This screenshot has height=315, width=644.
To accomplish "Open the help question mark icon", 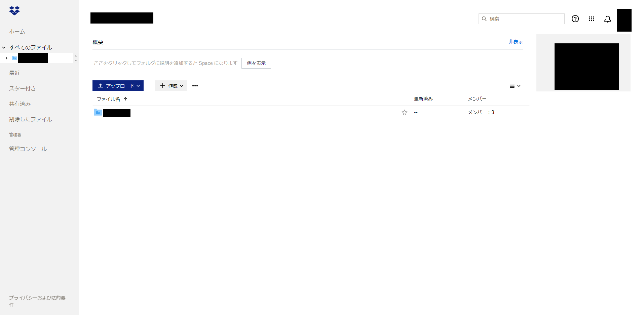I will 575,19.
